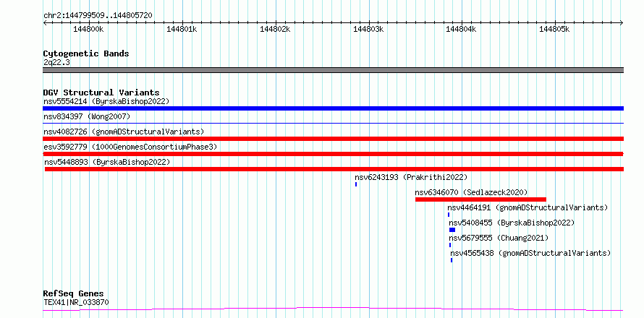The width and height of the screenshot is (644, 318).
Task: Open nsv5448893 (ByrskaBishop2022) label
Action: pos(107,162)
